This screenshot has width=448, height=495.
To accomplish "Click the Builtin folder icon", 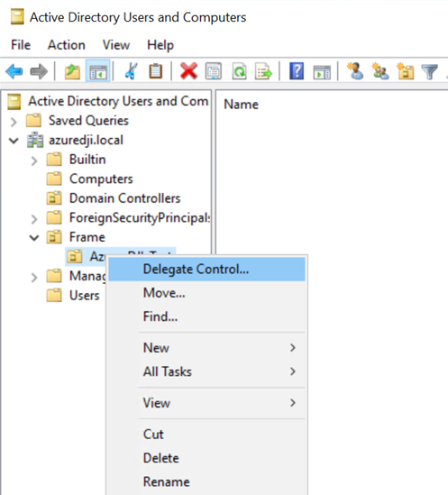I will (54, 159).
